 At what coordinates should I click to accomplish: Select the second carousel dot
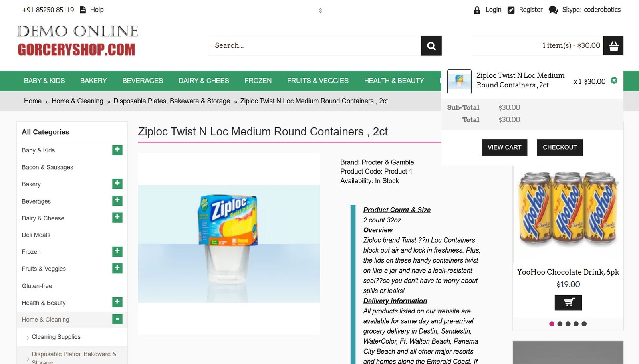click(x=560, y=324)
